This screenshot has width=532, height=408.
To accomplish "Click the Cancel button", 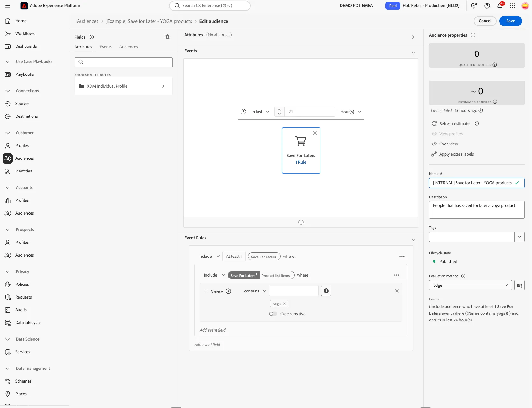I will [485, 21].
